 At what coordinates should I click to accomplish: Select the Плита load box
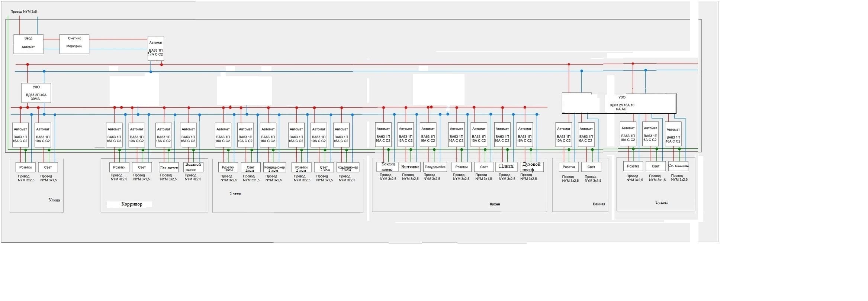506,166
